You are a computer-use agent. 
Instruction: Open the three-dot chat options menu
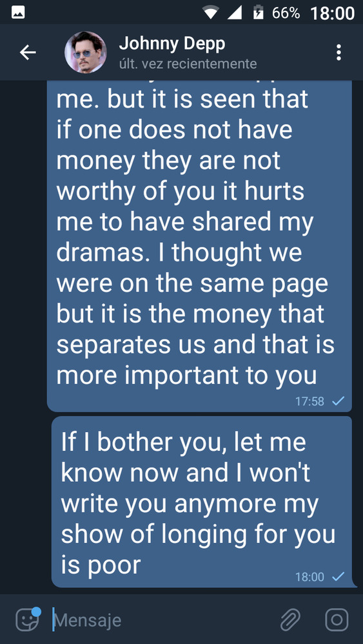tap(338, 53)
